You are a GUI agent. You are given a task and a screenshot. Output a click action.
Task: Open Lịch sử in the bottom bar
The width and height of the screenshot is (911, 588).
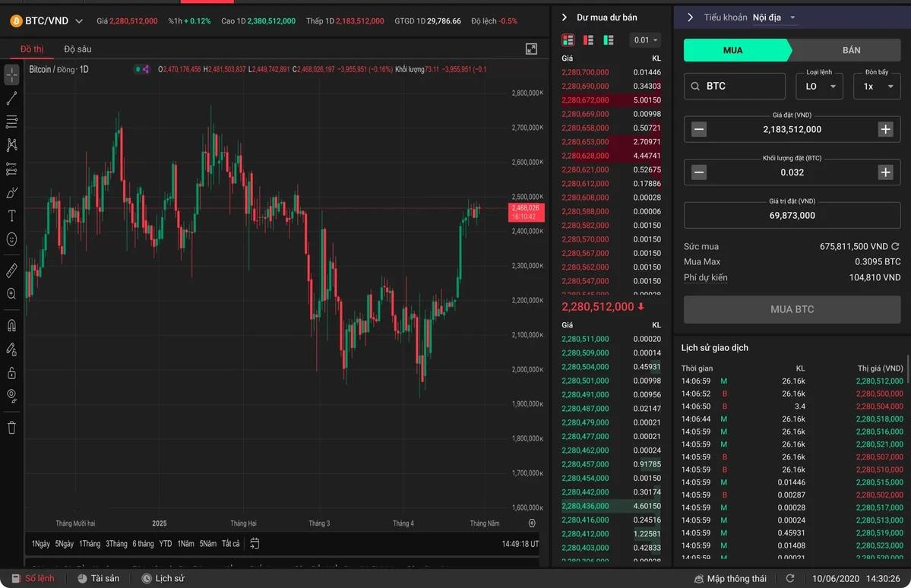(x=163, y=578)
